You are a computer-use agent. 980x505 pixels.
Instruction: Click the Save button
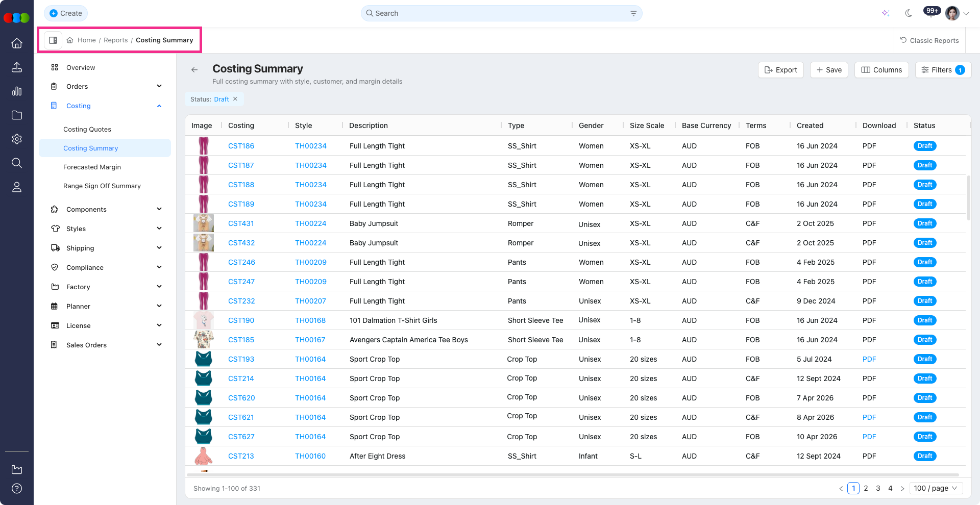tap(829, 70)
